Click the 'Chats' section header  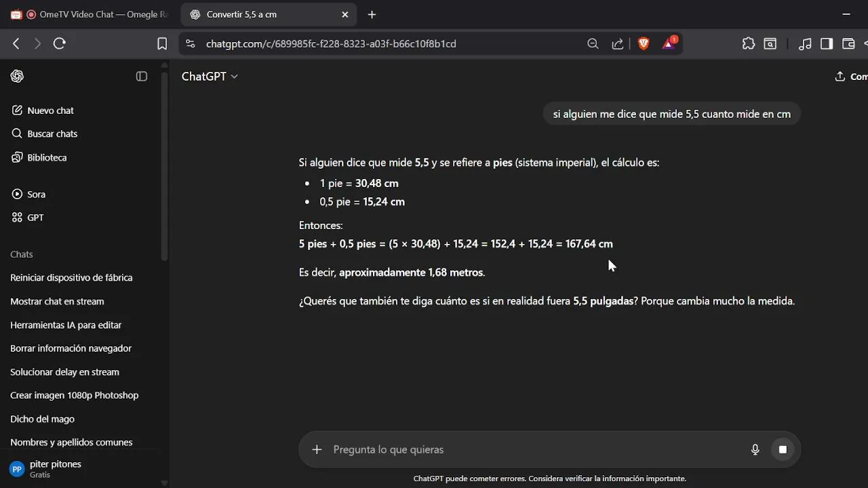pos(22,254)
